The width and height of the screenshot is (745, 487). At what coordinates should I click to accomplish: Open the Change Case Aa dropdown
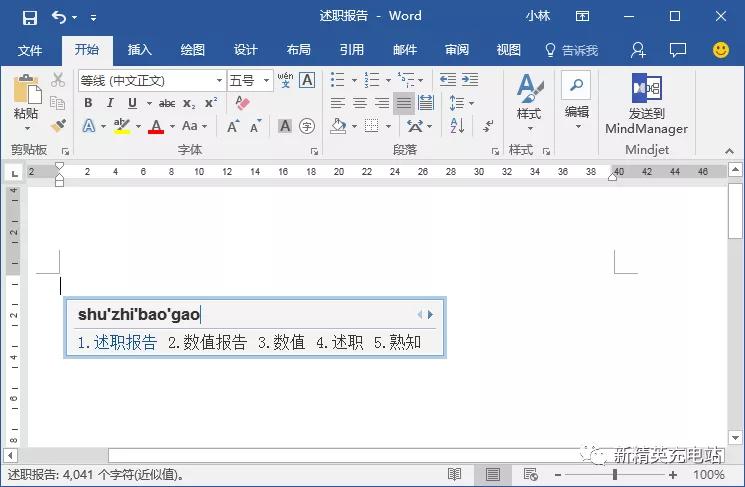195,126
